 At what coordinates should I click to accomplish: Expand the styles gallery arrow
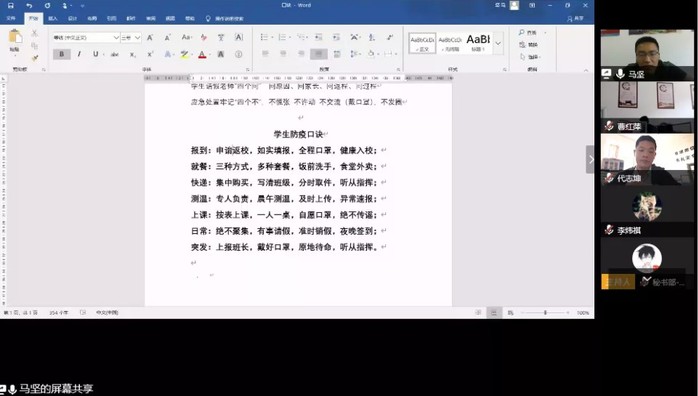coord(498,43)
